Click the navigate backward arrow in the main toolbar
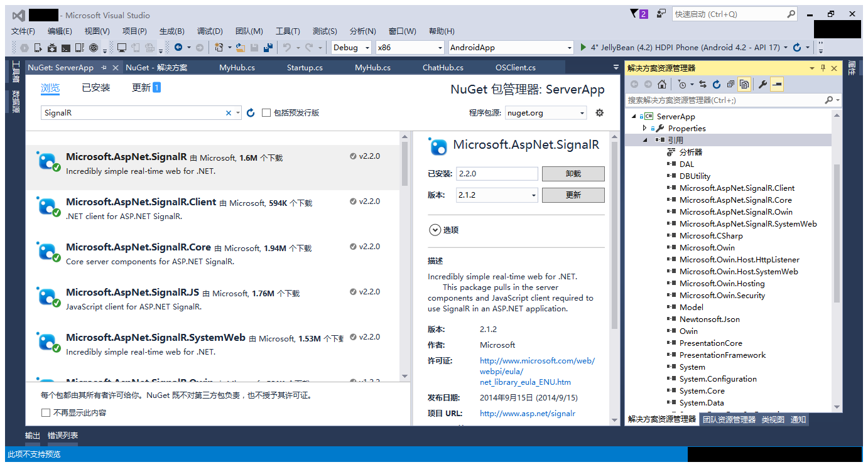This screenshot has height=467, width=868. [x=178, y=47]
